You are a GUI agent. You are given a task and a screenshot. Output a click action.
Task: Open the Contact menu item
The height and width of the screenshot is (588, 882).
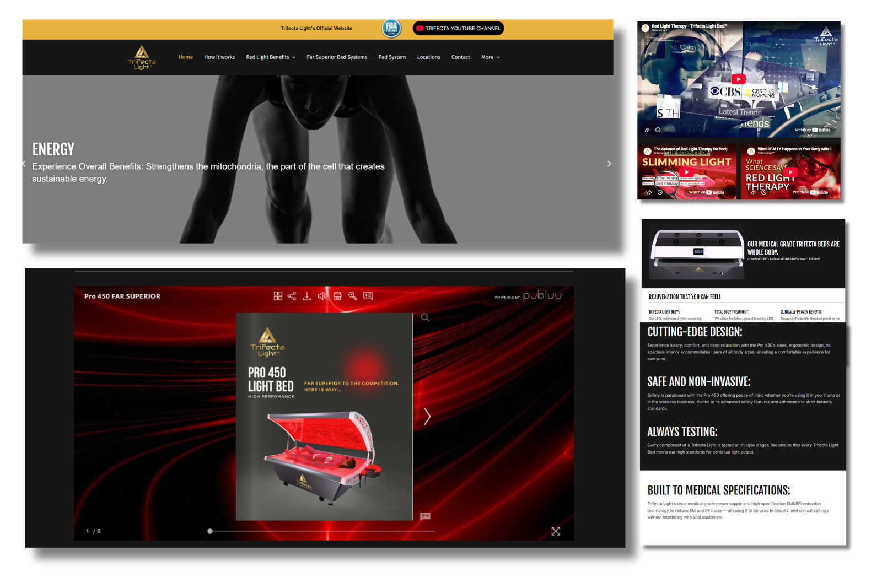click(461, 57)
